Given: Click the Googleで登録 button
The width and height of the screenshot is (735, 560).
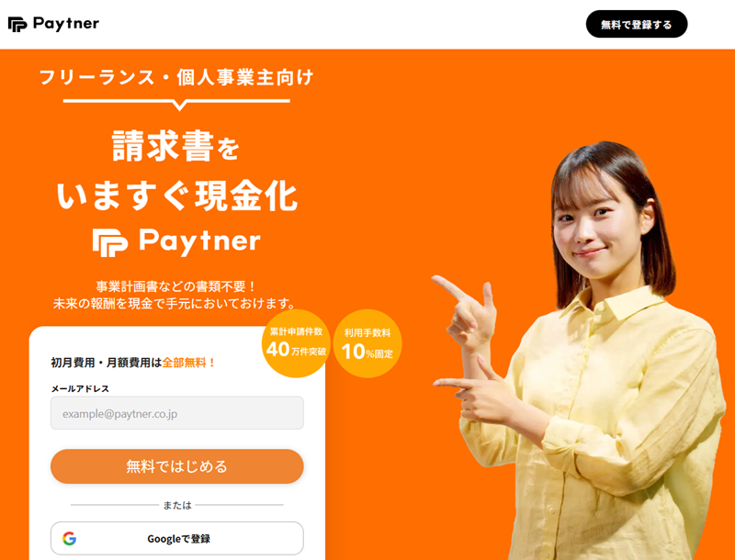Looking at the screenshot, I should (177, 539).
